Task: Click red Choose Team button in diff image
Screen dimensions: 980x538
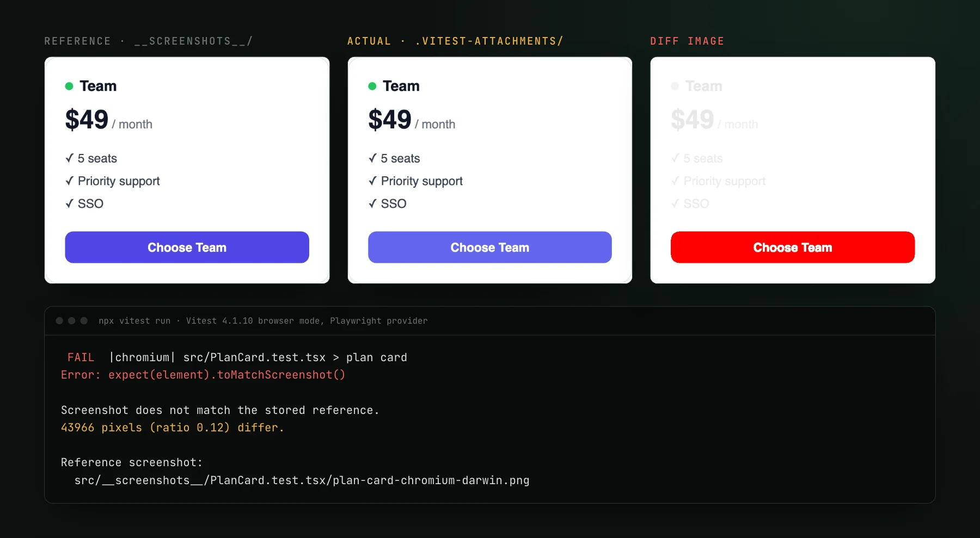Action: tap(793, 248)
